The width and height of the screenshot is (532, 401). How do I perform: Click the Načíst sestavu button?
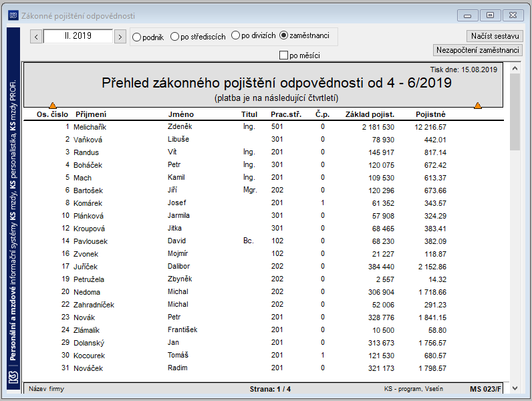click(x=495, y=36)
